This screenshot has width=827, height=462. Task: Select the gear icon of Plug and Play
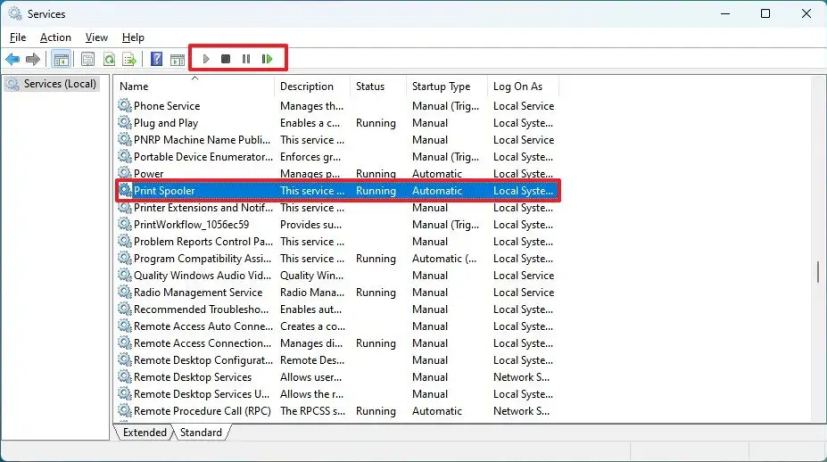pyautogui.click(x=125, y=122)
